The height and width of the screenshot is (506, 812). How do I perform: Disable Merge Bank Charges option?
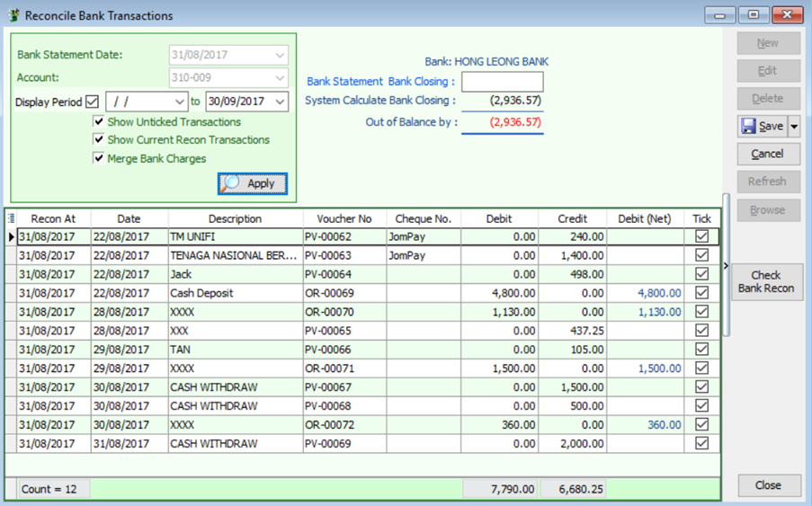[x=99, y=159]
